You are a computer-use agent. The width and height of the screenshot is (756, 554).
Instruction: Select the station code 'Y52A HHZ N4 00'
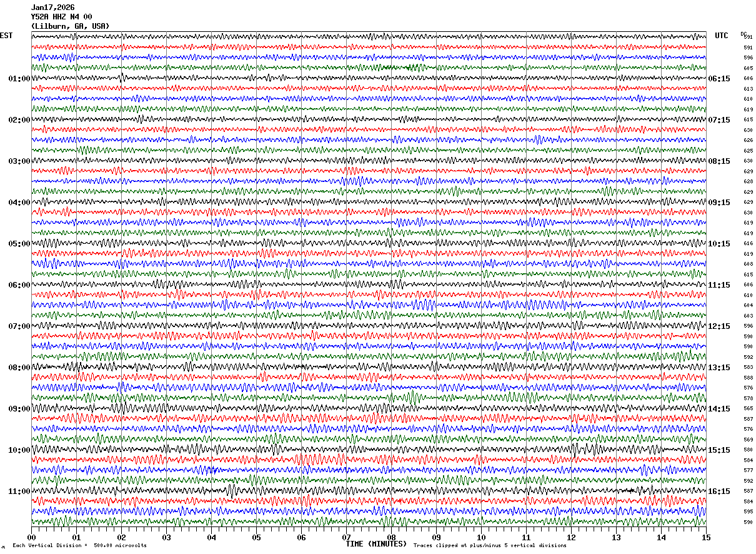pyautogui.click(x=61, y=17)
